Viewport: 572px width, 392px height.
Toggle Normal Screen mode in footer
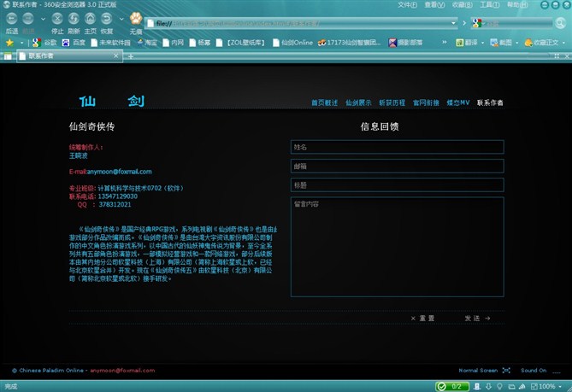[x=478, y=370]
